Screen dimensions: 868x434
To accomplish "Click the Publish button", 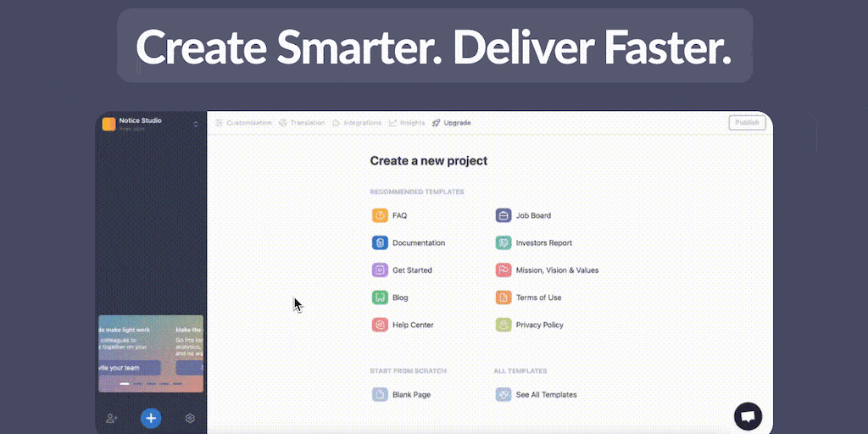I will click(x=748, y=123).
